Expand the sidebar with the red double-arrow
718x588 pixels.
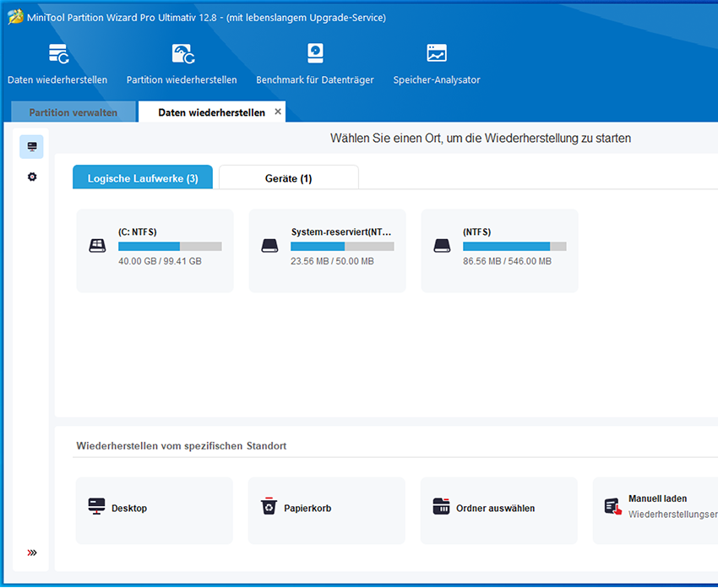(32, 553)
